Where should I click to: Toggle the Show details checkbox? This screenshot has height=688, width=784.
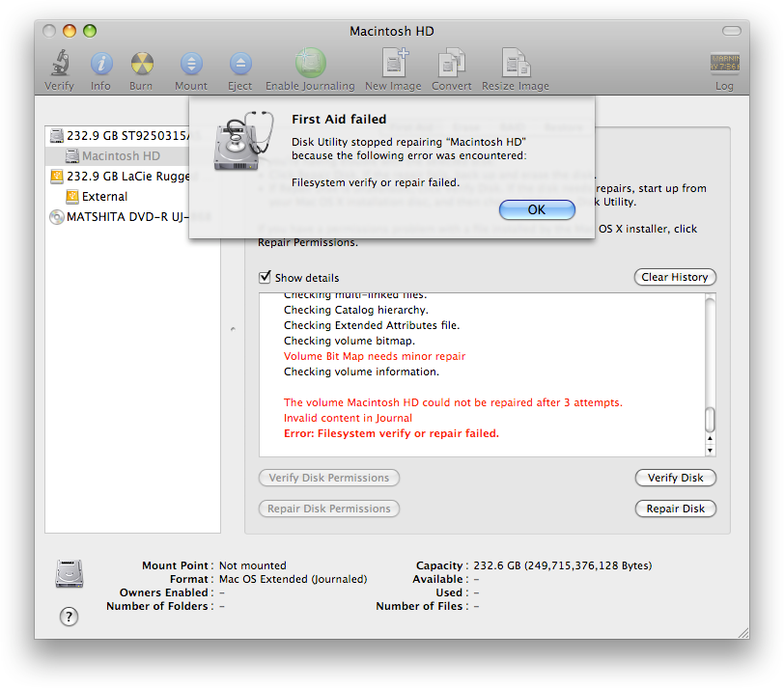(264, 277)
